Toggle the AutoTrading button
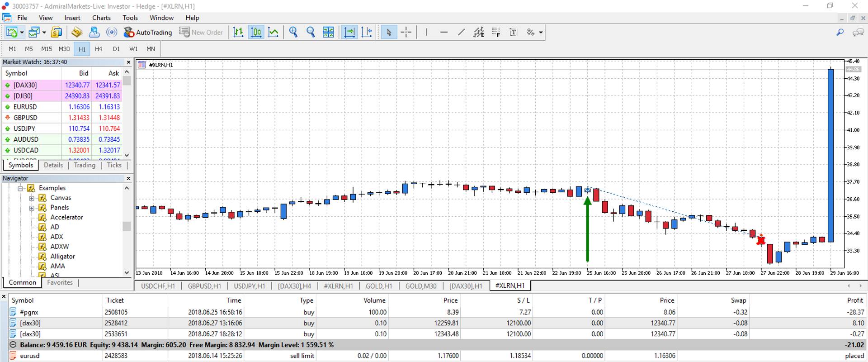Screen dimensions: 868x362 coord(148,32)
